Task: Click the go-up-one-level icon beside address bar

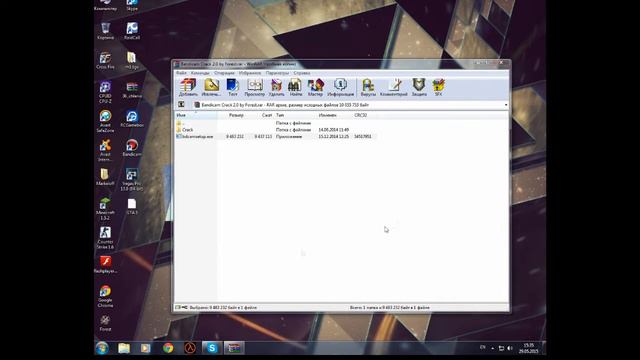Action: 181,105
